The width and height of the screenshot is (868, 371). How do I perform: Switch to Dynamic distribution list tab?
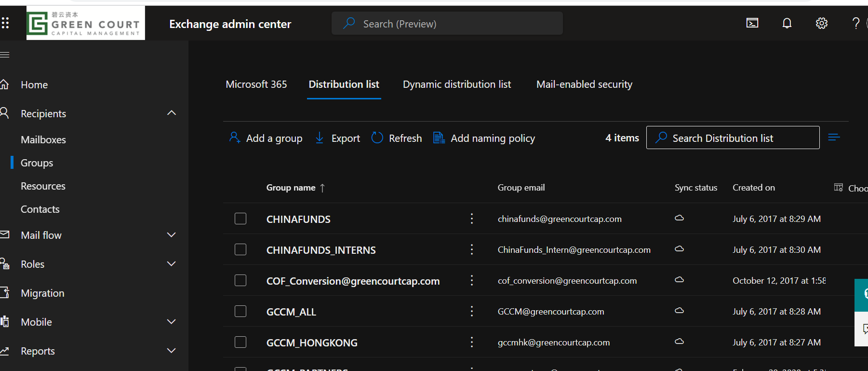(457, 84)
